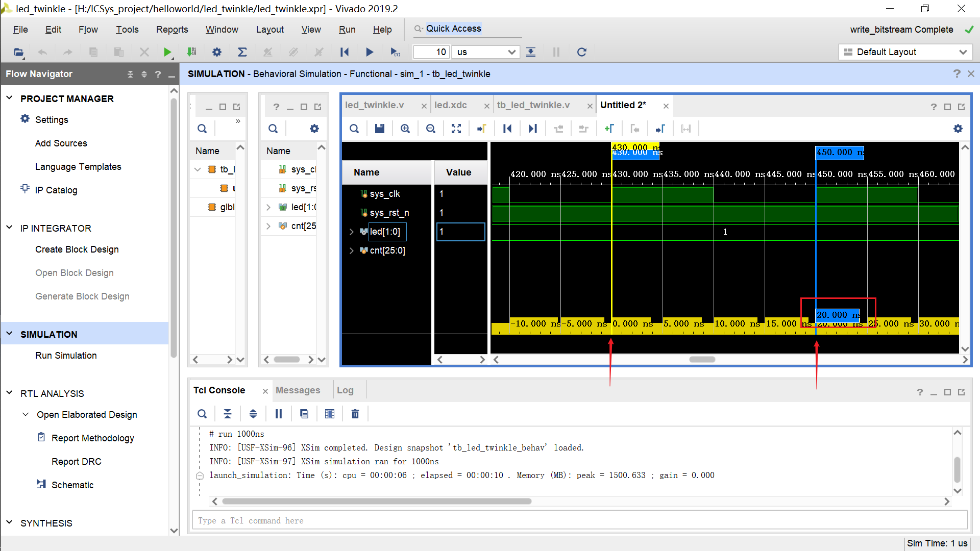980x551 pixels.
Task: Click Run Simulation in Flow Navigator
Action: [66, 356]
